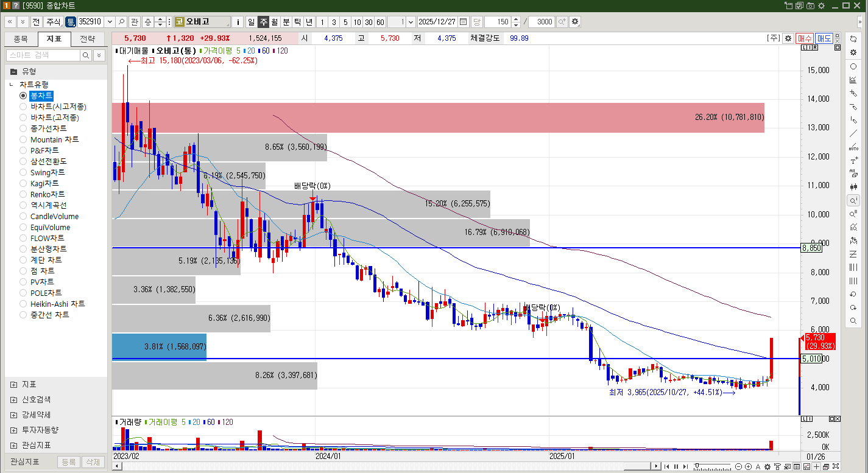This screenshot has width=868, height=473.
Task: Click the 주식 button in toolbar
Action: pyautogui.click(x=54, y=22)
